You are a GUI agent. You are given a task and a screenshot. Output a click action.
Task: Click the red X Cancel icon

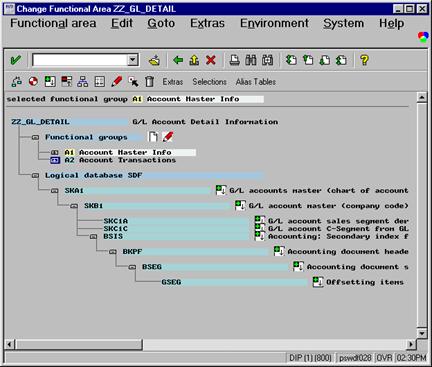click(211, 60)
